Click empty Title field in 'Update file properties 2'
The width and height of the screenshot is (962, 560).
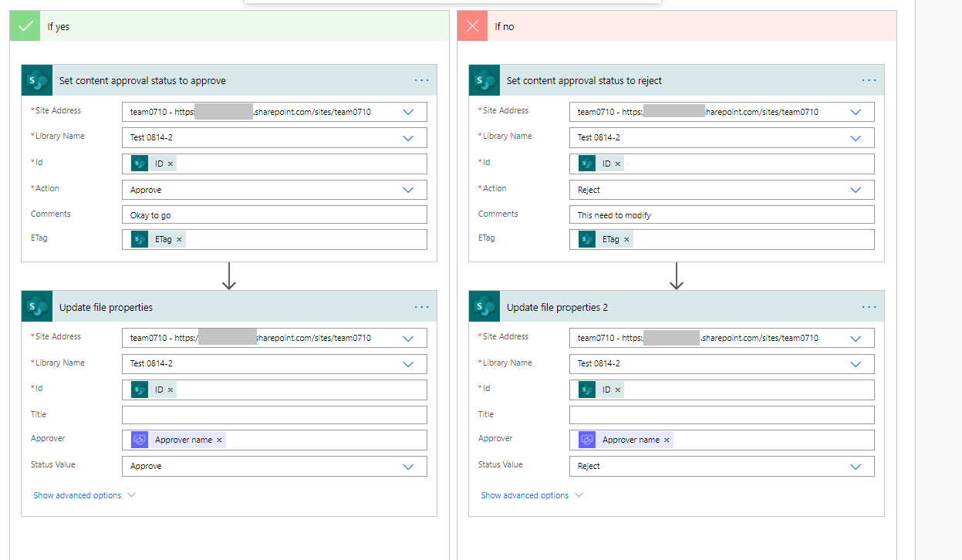721,415
